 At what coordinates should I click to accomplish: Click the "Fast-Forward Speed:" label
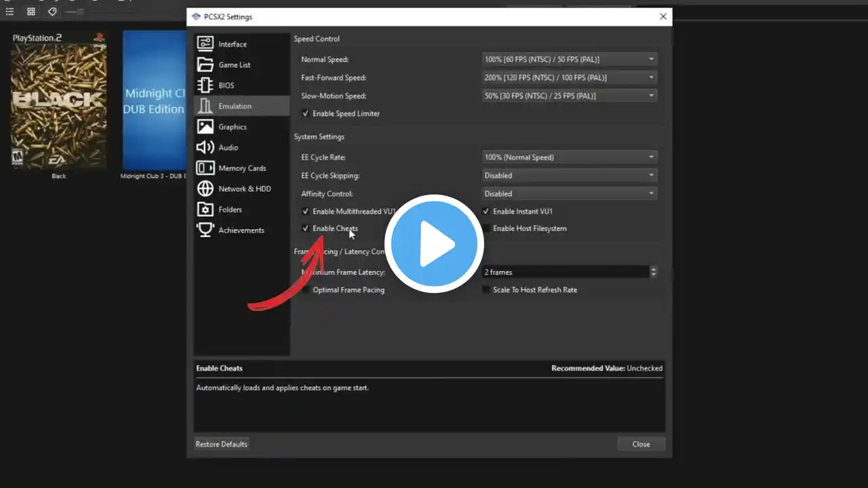pos(334,78)
